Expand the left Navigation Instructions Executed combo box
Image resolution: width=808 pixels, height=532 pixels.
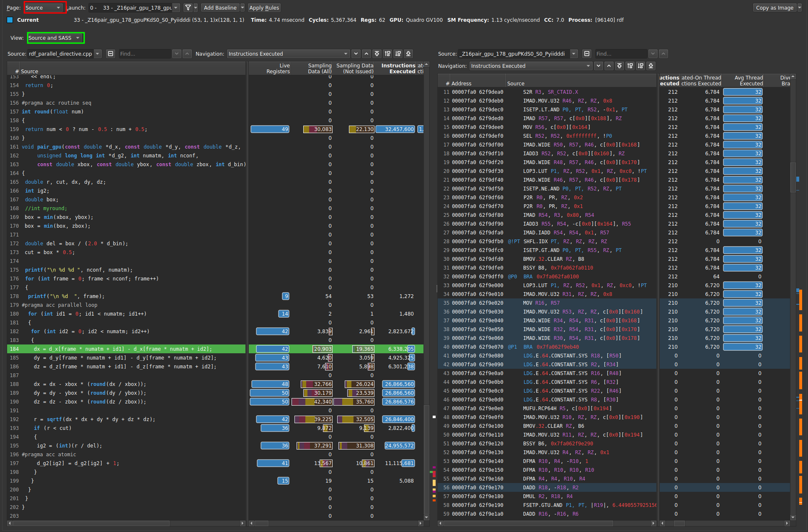(288, 54)
